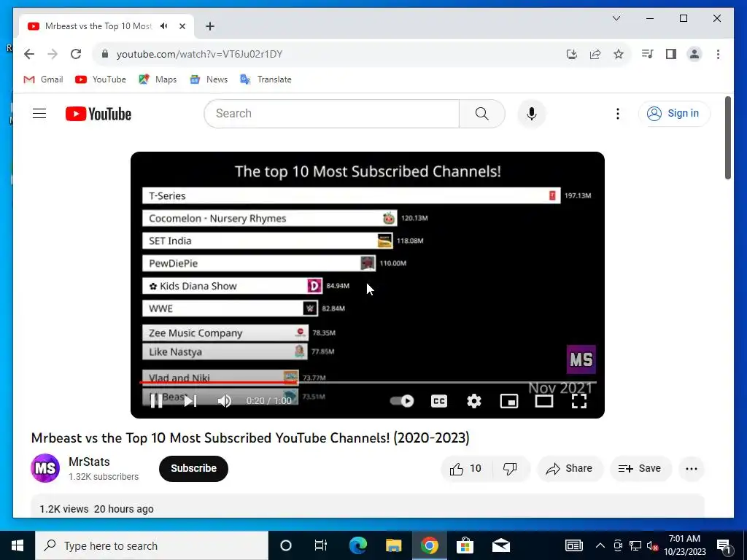This screenshot has width=747, height=560.
Task: Show hidden system tray icons
Action: 600,545
